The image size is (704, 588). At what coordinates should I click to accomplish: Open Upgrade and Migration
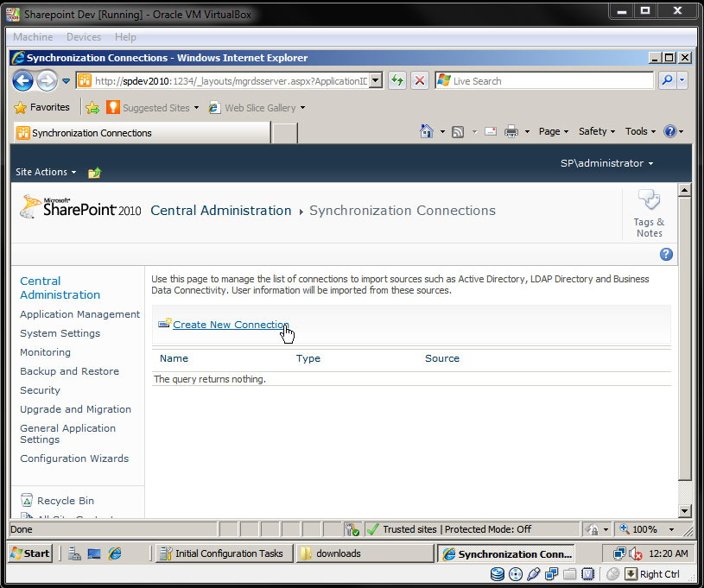(75, 409)
